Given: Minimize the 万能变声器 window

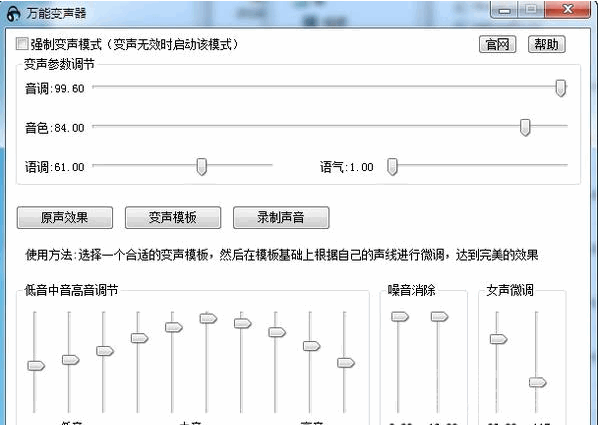Looking at the screenshot, I should (x=504, y=10).
